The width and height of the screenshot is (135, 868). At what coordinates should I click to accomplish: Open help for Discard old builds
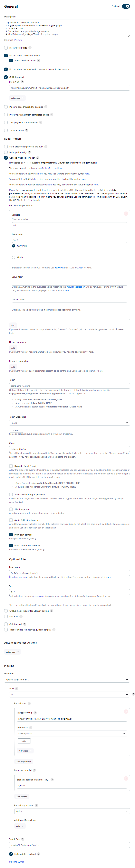(x=30, y=48)
